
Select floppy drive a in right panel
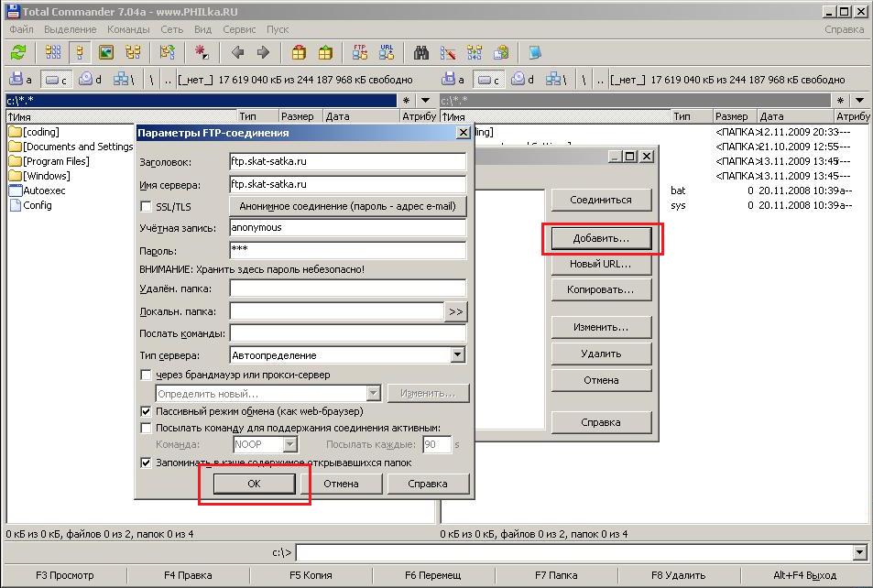pos(453,80)
